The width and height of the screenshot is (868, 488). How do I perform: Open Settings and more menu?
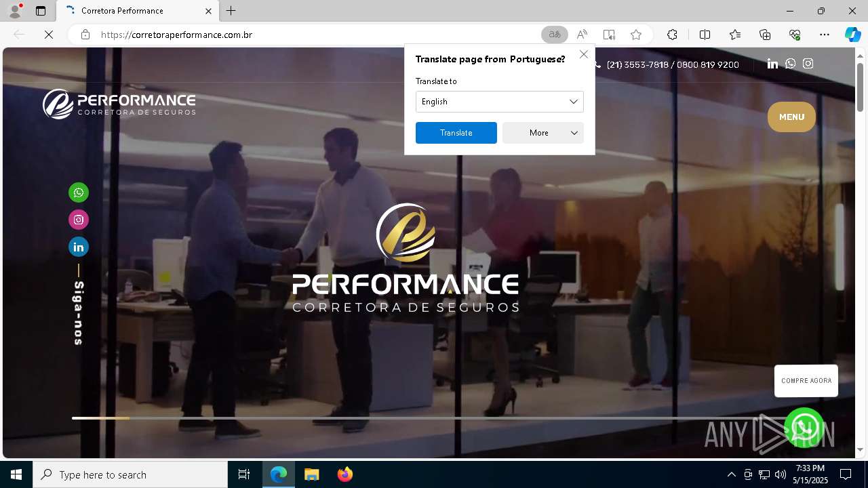(x=825, y=35)
